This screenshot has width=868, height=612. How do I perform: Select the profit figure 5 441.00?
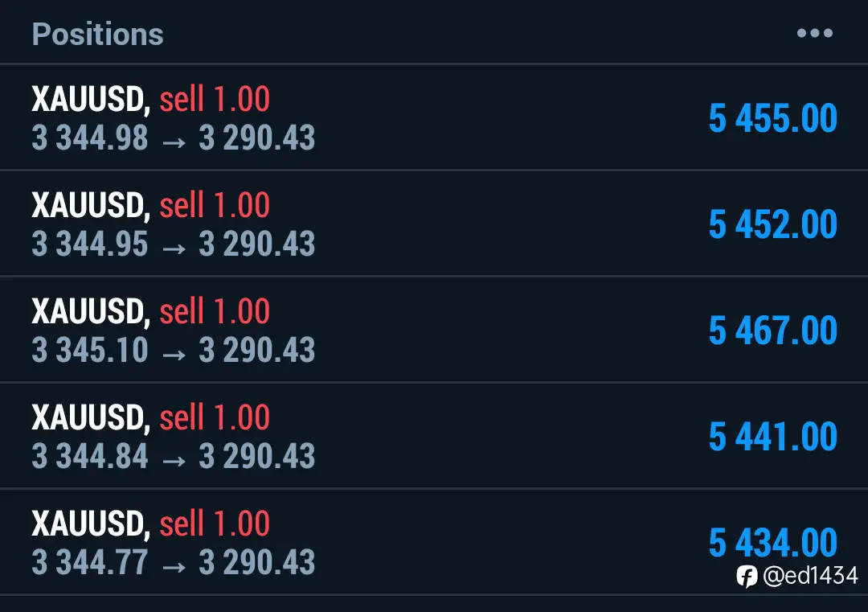pyautogui.click(x=773, y=437)
